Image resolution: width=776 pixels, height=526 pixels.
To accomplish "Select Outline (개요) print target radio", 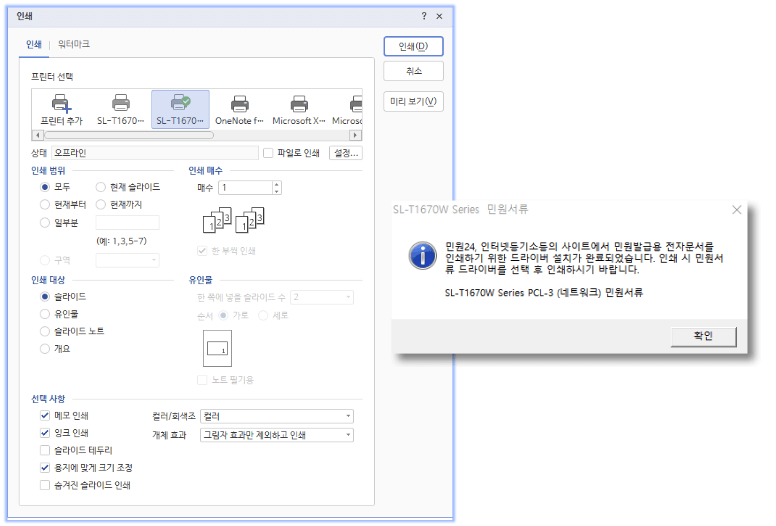I will click(x=45, y=349).
